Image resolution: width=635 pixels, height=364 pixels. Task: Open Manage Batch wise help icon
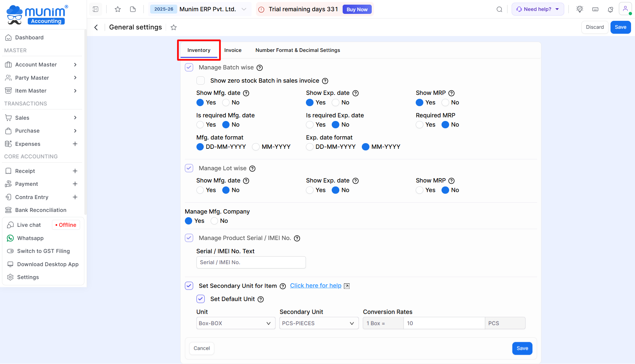[260, 68]
